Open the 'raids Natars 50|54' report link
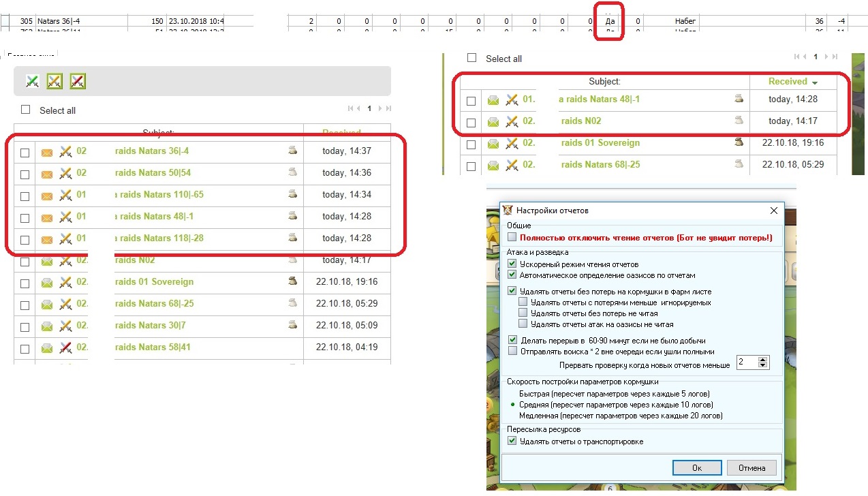This screenshot has width=868, height=496. pyautogui.click(x=153, y=173)
